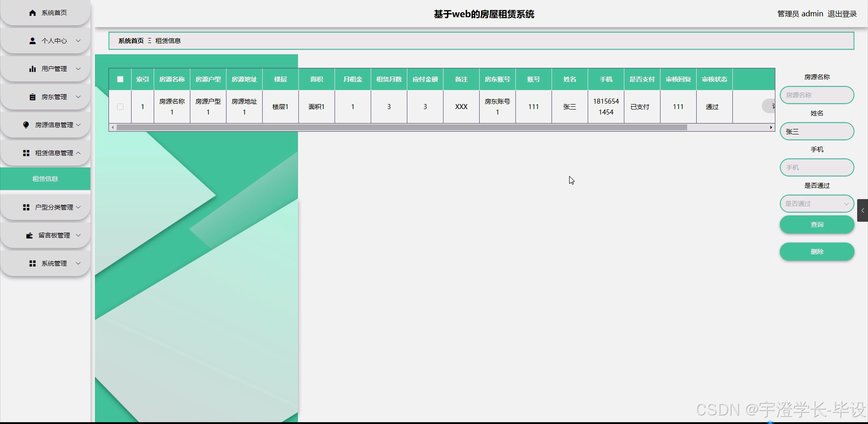
Task: Collapse the 租赁信息管理 menu chevron
Action: pos(78,153)
